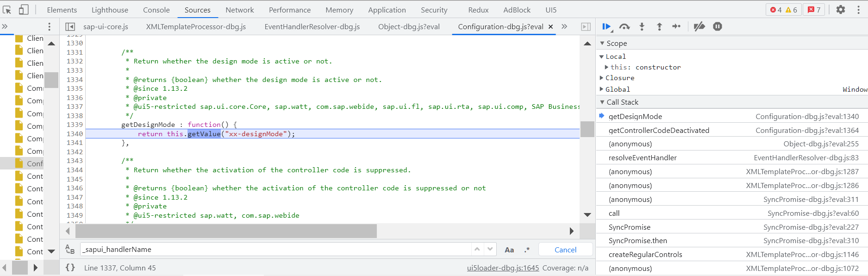Image resolution: width=868 pixels, height=276 pixels.
Task: Toggle pause on exceptions
Action: coord(718,27)
